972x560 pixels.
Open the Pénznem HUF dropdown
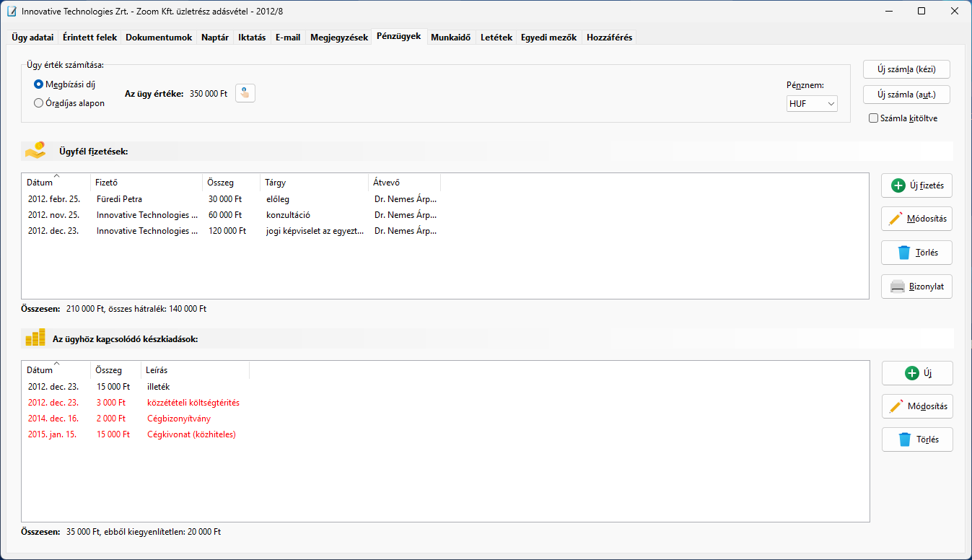[x=812, y=104]
